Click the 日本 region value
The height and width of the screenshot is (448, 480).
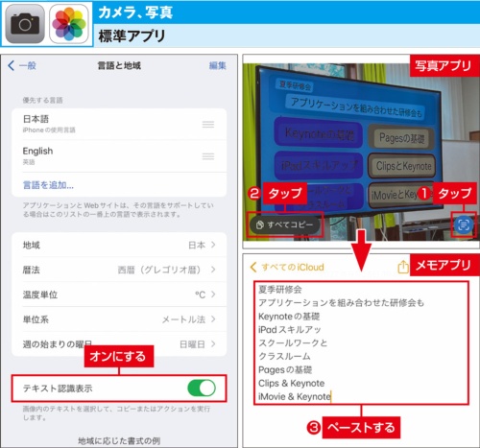[x=197, y=245]
